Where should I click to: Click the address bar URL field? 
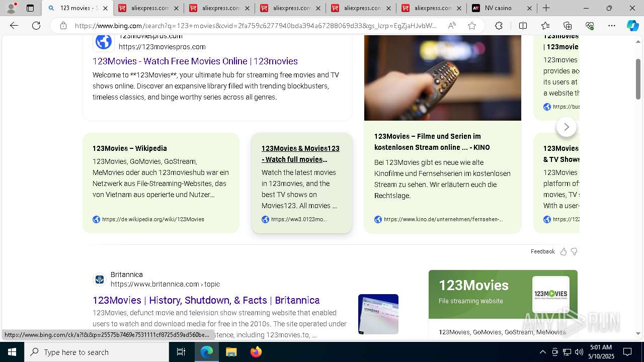[x=256, y=26]
